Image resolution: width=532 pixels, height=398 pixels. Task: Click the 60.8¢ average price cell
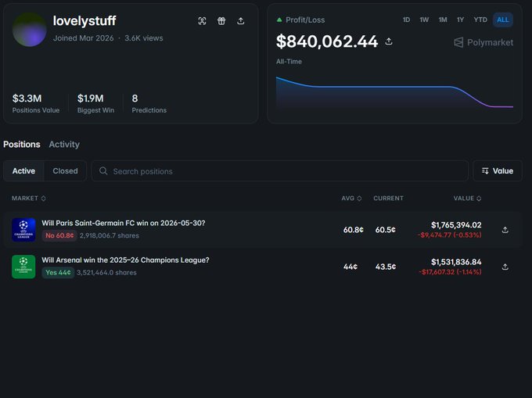click(353, 230)
